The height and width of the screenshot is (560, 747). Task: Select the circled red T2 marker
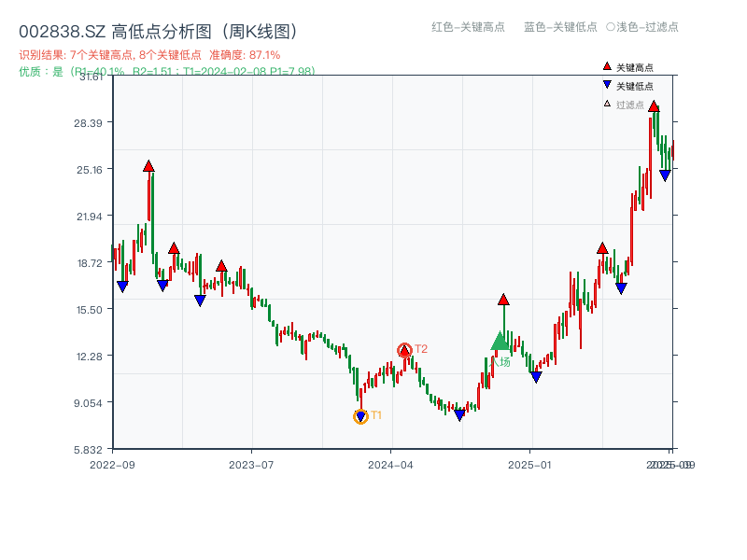pyautogui.click(x=404, y=351)
